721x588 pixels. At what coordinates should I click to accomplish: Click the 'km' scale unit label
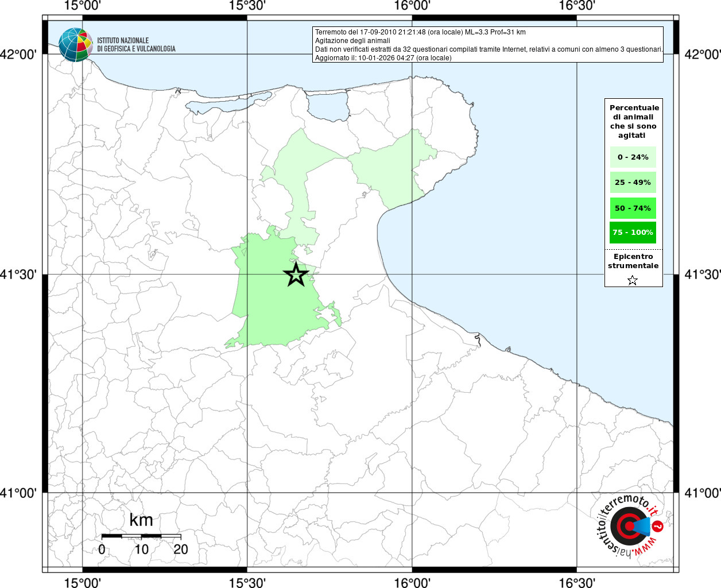click(x=141, y=520)
